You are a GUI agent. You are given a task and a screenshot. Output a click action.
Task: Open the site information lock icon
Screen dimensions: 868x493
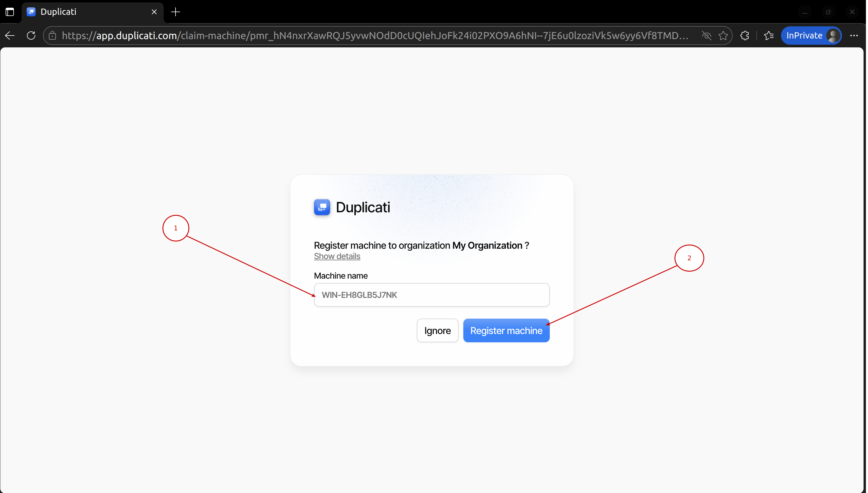click(x=52, y=36)
